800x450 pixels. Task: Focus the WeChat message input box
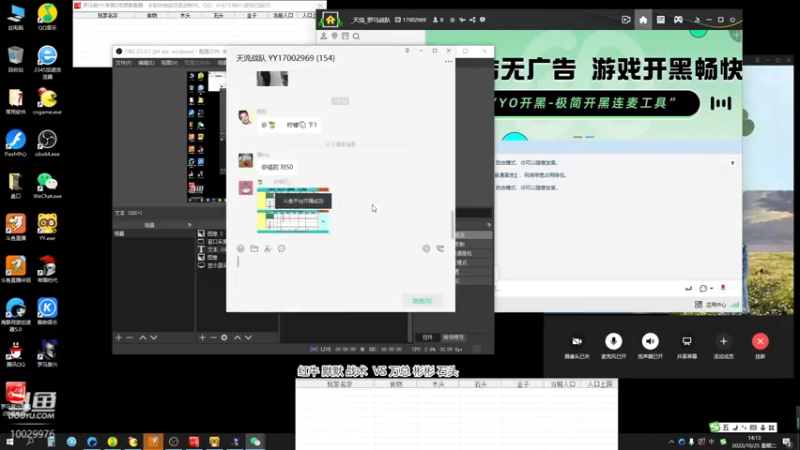click(x=340, y=273)
